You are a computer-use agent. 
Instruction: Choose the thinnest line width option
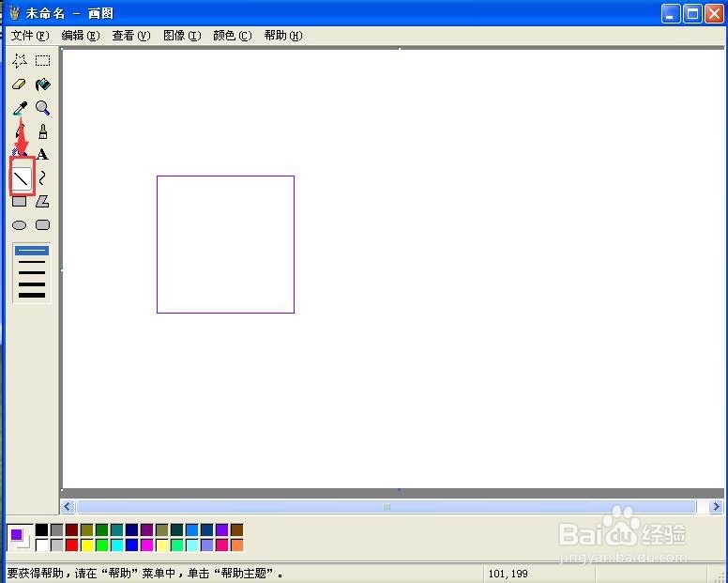tap(32, 251)
